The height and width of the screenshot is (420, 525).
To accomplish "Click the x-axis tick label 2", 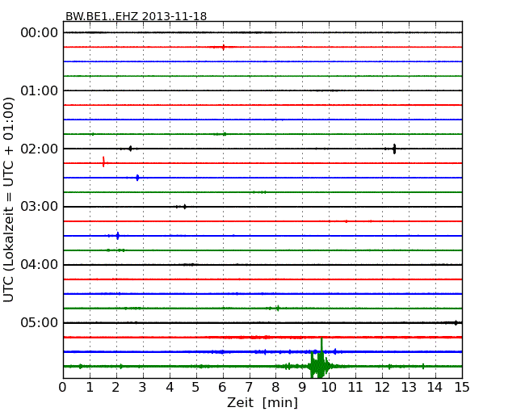I will [x=116, y=388].
